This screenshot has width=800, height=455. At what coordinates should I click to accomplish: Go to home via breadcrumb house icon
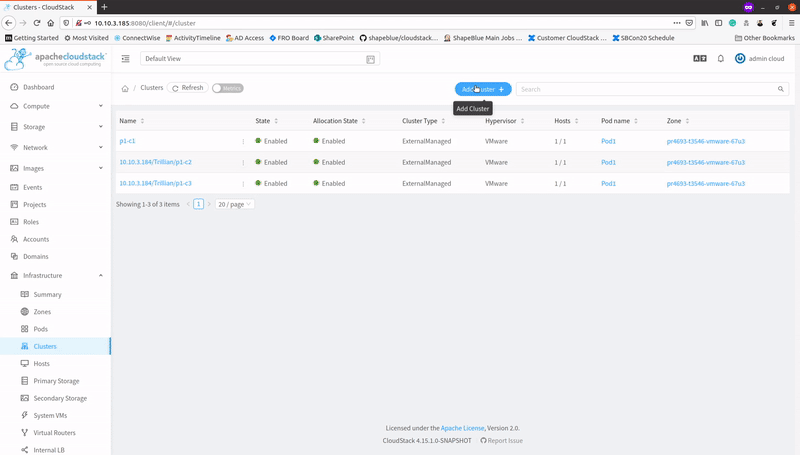125,88
